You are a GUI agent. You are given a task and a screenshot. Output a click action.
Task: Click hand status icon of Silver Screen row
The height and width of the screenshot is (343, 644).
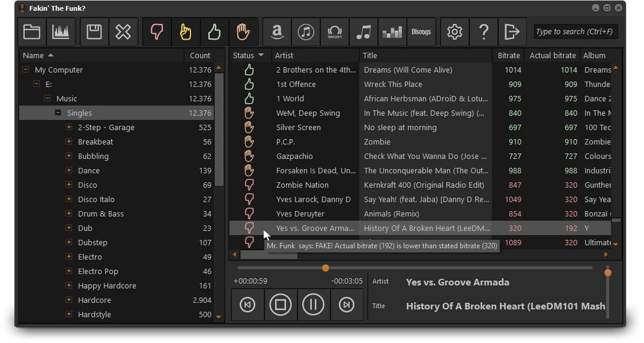[249, 127]
